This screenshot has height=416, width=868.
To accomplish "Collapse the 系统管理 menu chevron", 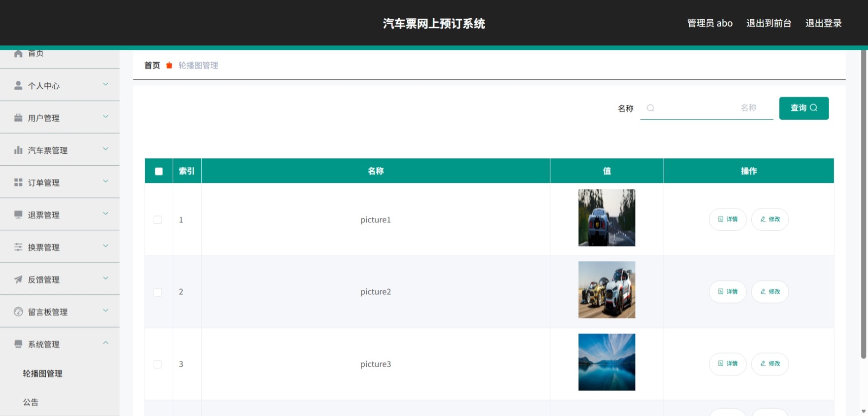I will click(105, 343).
